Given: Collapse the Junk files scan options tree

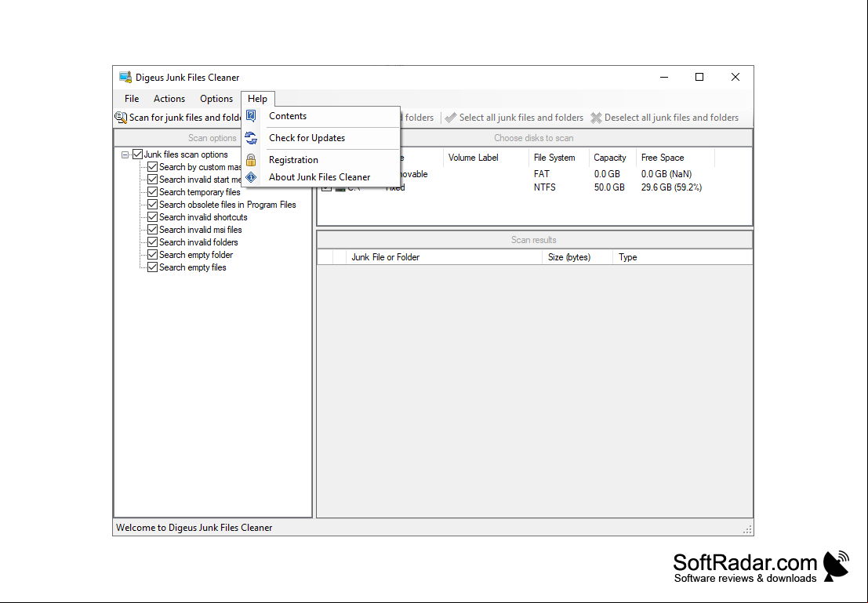Looking at the screenshot, I should click(125, 155).
